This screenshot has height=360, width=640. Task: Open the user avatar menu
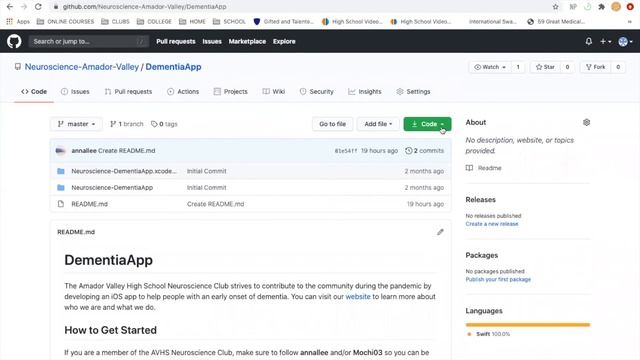(x=625, y=41)
